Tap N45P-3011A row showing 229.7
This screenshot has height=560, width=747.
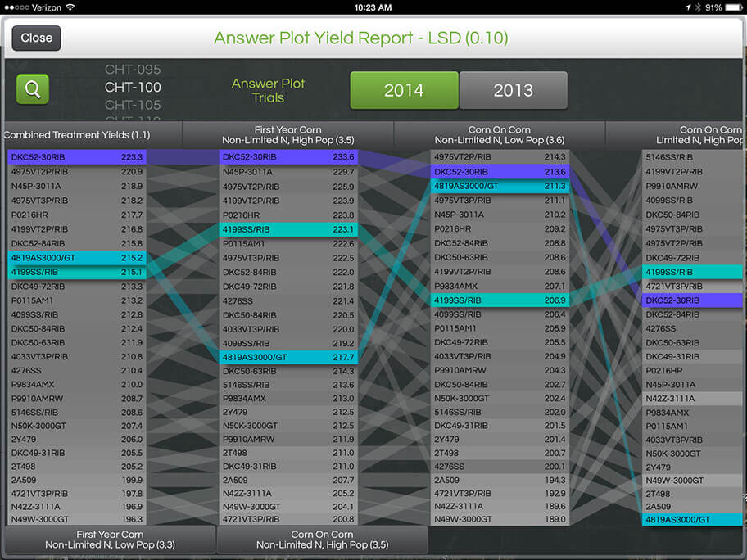click(x=287, y=172)
